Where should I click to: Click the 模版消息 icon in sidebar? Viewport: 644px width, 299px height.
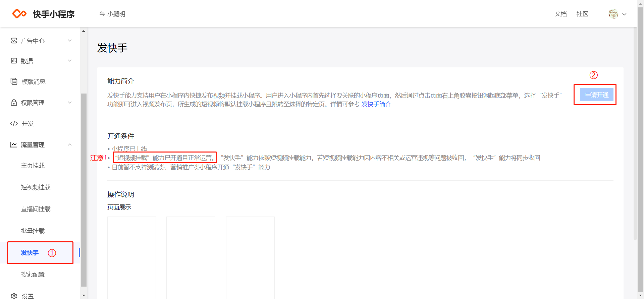[x=14, y=81]
